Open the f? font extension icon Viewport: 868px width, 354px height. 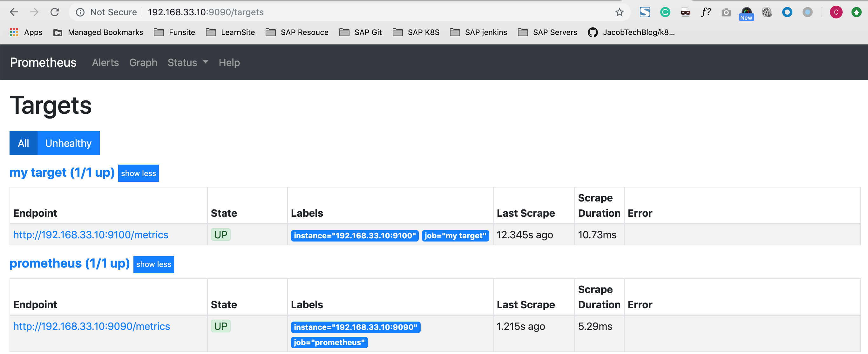pyautogui.click(x=706, y=12)
